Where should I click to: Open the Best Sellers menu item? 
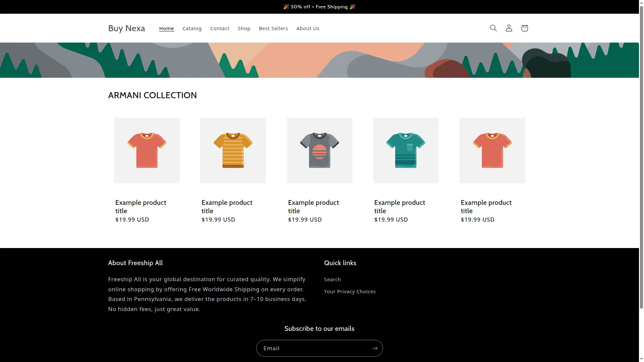pos(273,28)
